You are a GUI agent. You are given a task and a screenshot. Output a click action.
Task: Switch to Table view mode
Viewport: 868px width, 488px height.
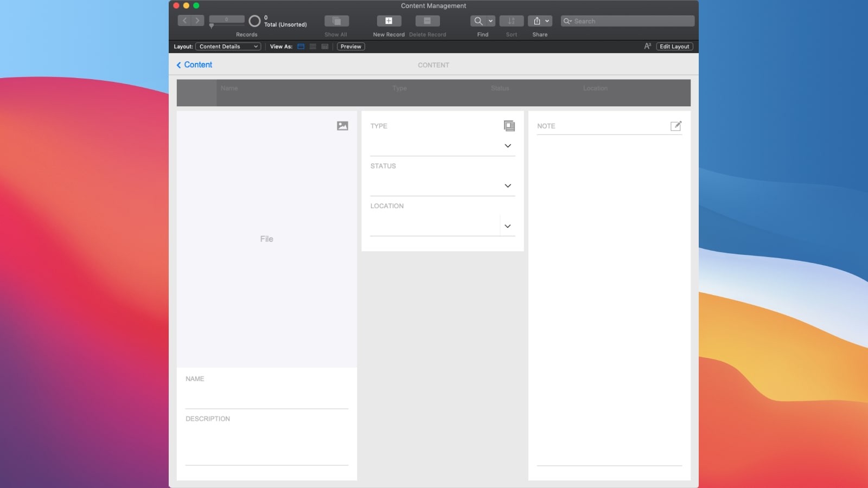point(325,47)
